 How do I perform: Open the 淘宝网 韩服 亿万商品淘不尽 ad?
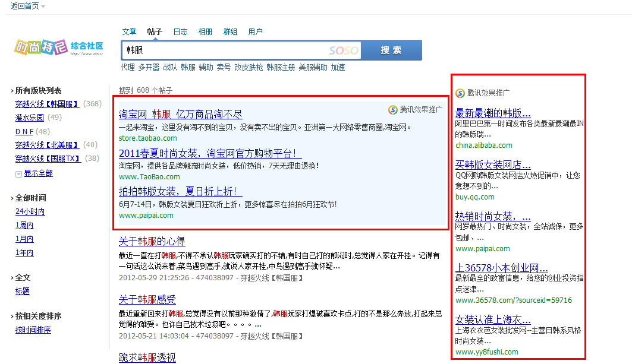point(181,115)
